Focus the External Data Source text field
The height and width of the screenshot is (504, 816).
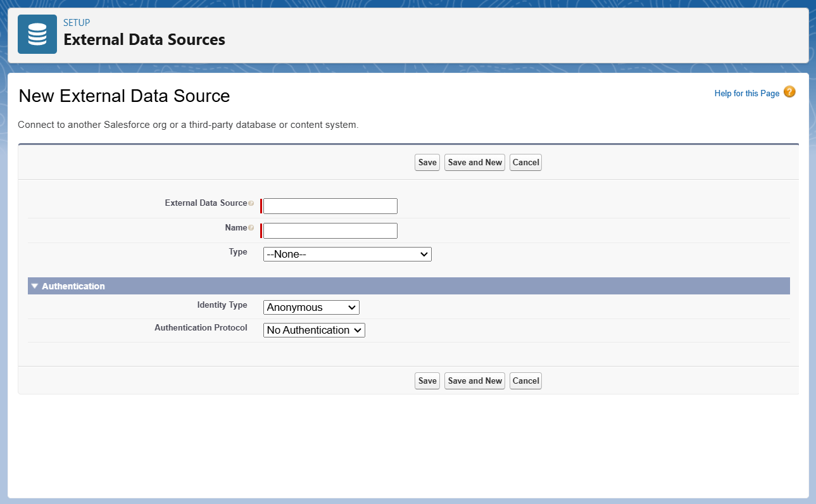tap(330, 206)
